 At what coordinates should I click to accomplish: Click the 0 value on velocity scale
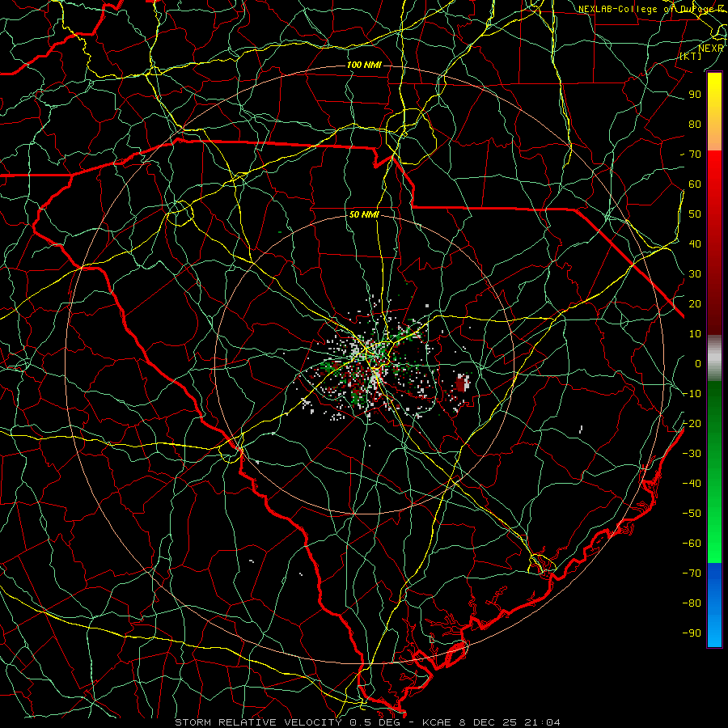(x=698, y=363)
